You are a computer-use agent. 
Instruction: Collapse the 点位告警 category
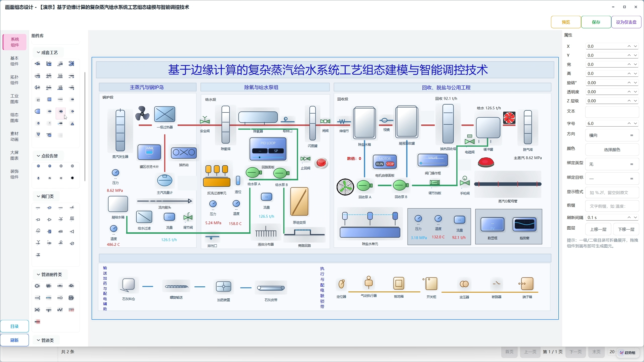click(x=48, y=156)
